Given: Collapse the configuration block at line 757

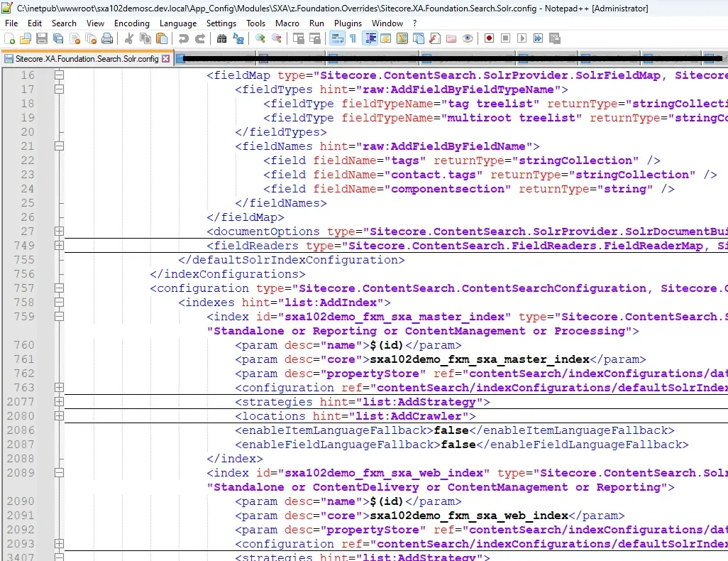Looking at the screenshot, I should (x=59, y=288).
